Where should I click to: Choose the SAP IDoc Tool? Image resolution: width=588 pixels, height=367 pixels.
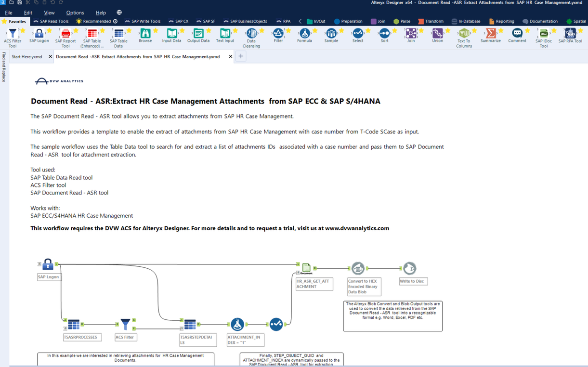[x=544, y=33]
